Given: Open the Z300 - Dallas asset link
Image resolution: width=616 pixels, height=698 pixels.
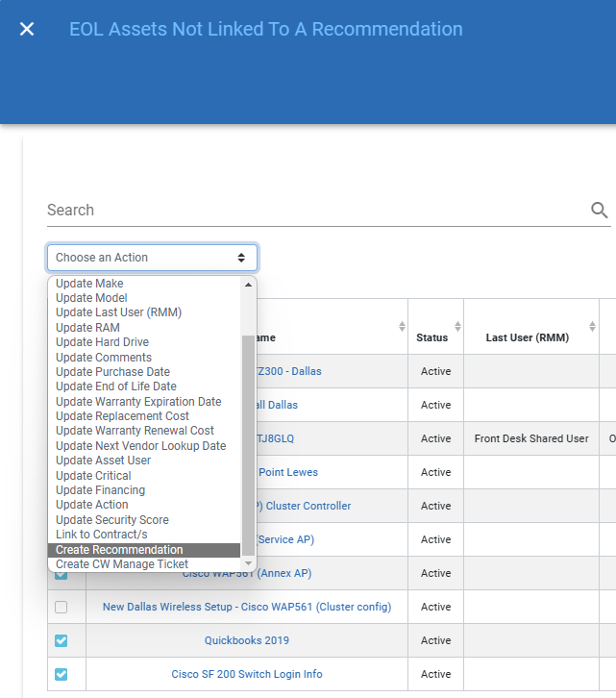Looking at the screenshot, I should (x=289, y=371).
